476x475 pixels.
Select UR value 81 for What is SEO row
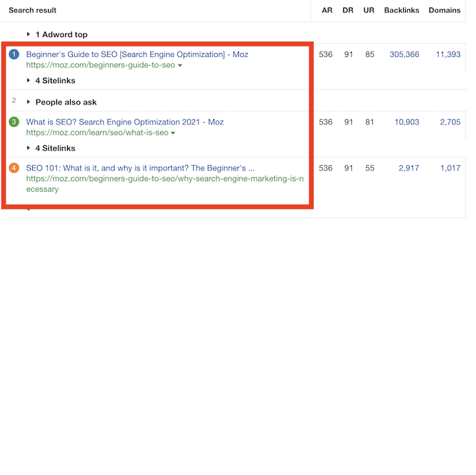370,122
